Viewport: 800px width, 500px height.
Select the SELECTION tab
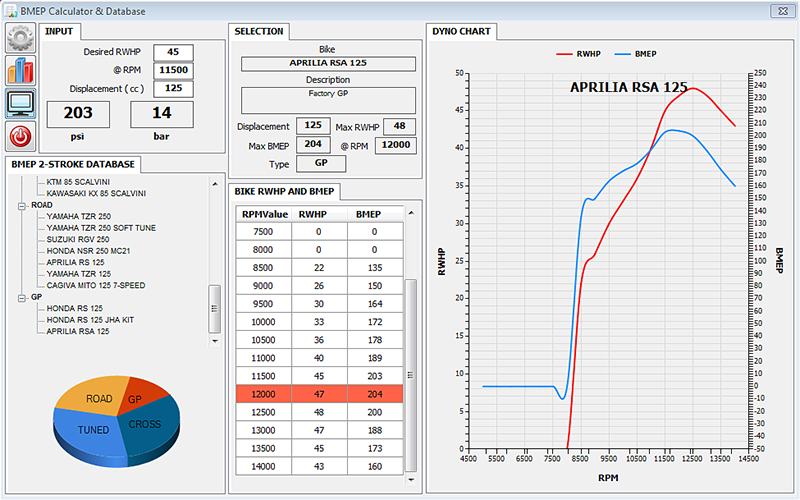[259, 31]
